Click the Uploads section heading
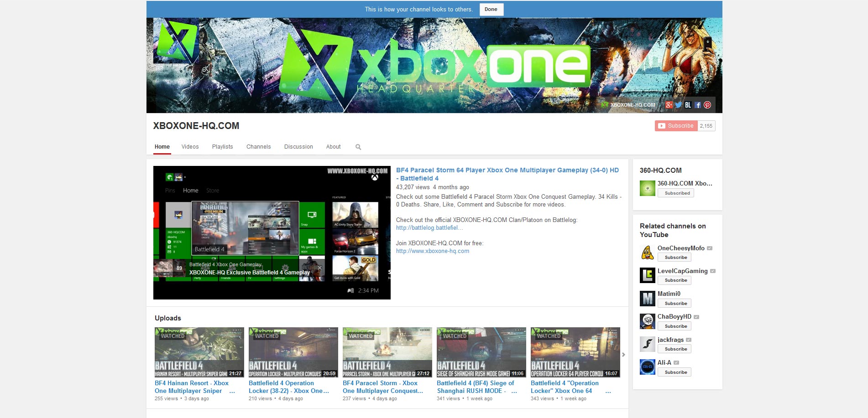Image resolution: width=868 pixels, height=418 pixels. click(168, 318)
